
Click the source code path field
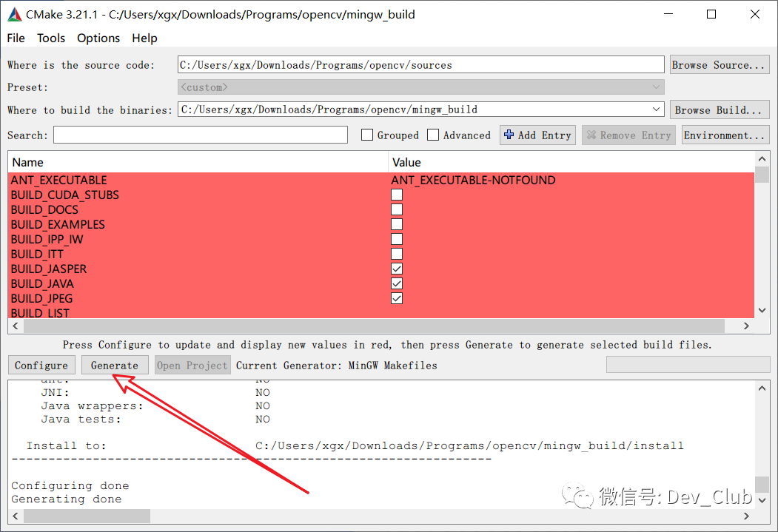click(x=420, y=65)
